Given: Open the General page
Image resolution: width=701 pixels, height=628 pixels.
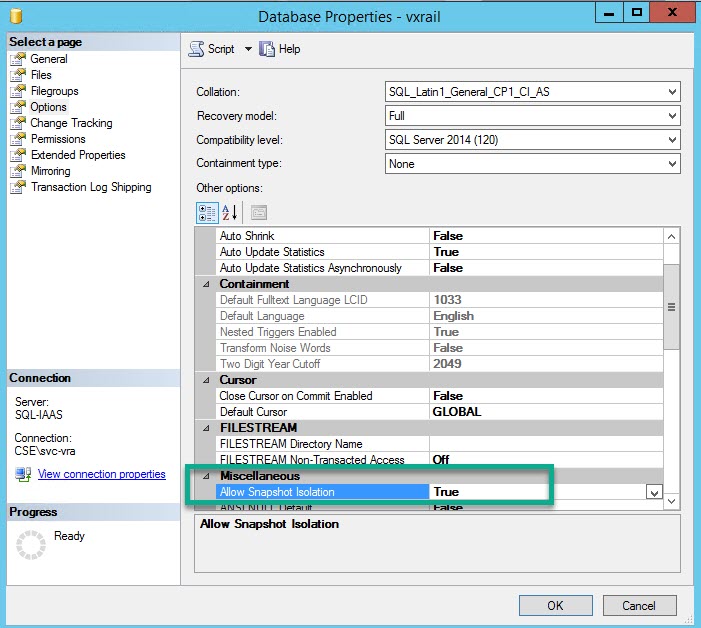Looking at the screenshot, I should (x=49, y=59).
